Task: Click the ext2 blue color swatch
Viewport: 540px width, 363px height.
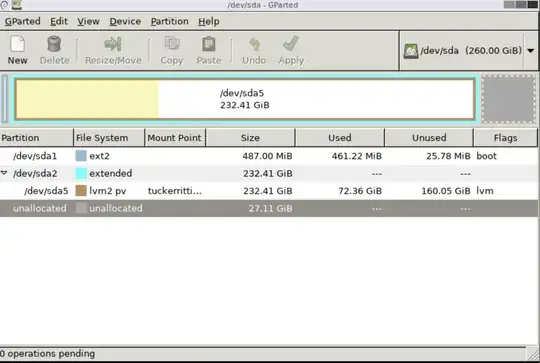Action: 81,156
